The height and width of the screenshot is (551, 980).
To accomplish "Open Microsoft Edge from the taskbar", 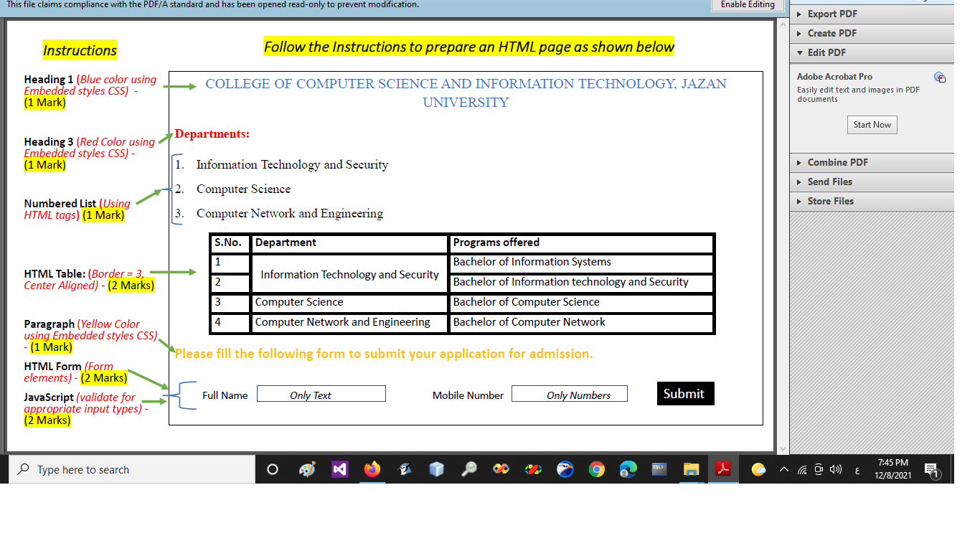I will [x=628, y=468].
